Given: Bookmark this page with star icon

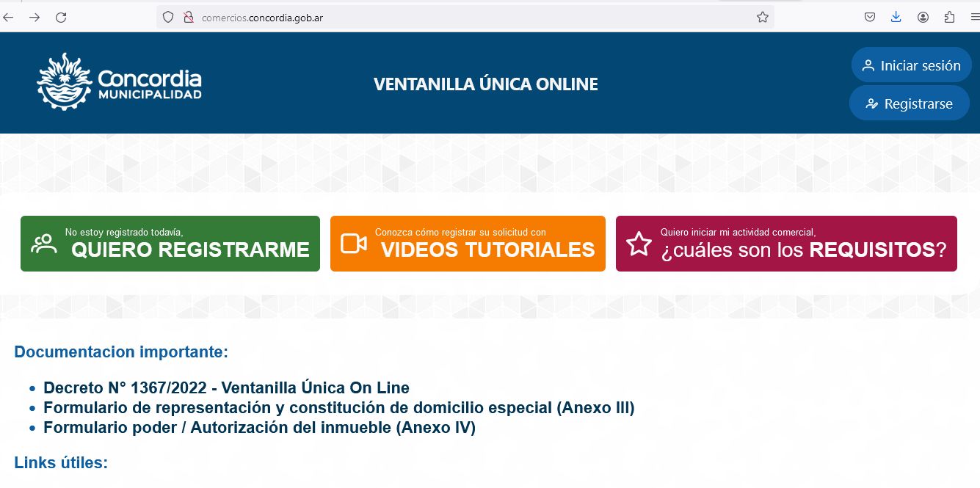Looking at the screenshot, I should click(x=763, y=18).
